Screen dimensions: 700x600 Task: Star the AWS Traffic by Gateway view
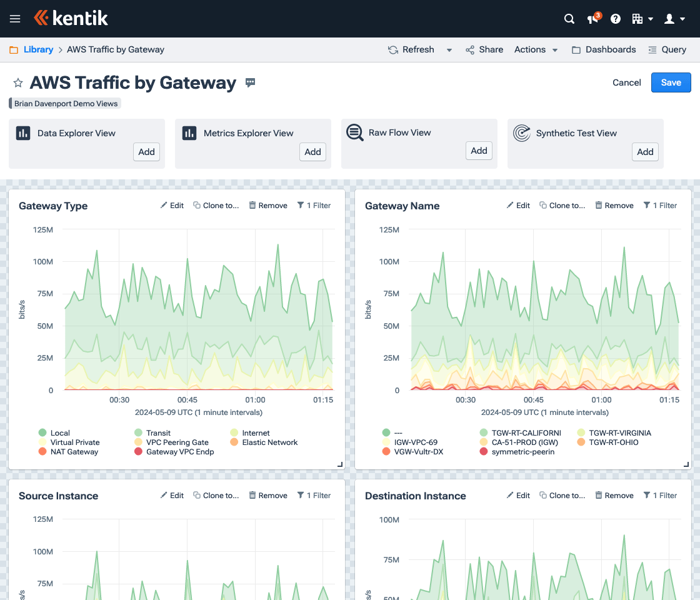17,82
